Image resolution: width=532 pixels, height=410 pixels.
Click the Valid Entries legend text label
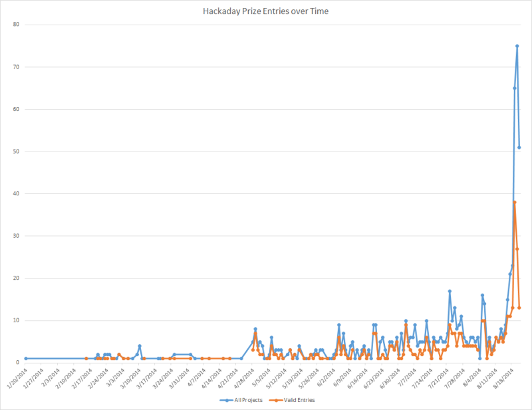tap(301, 400)
